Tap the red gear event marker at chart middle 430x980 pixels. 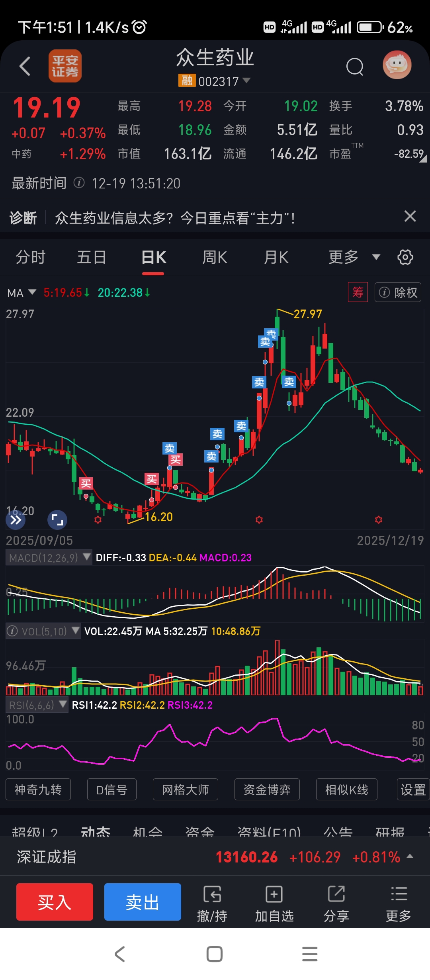[259, 520]
